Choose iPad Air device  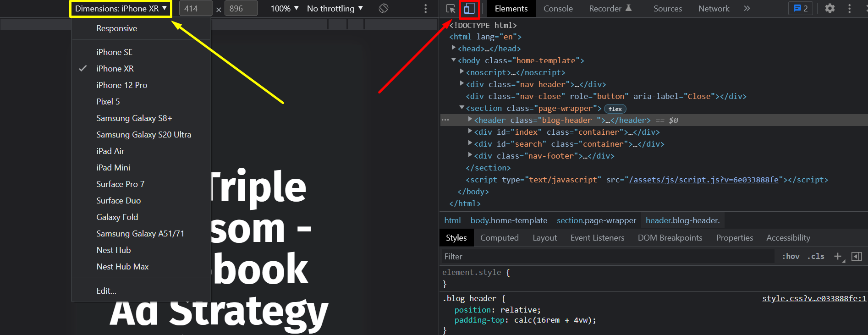[x=141, y=151]
